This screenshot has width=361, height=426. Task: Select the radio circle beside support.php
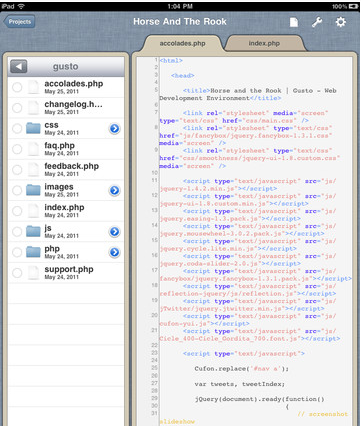(x=17, y=273)
